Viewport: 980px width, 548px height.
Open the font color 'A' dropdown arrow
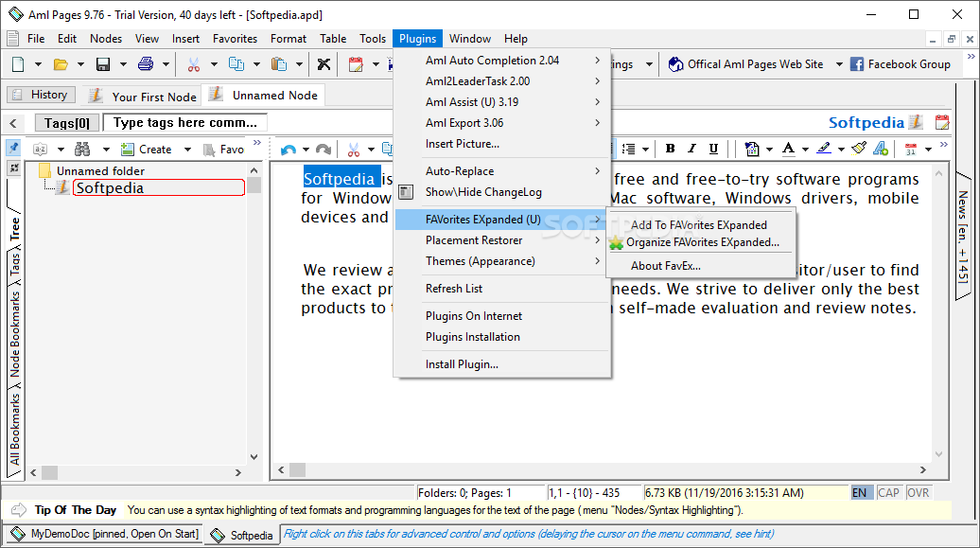click(805, 150)
